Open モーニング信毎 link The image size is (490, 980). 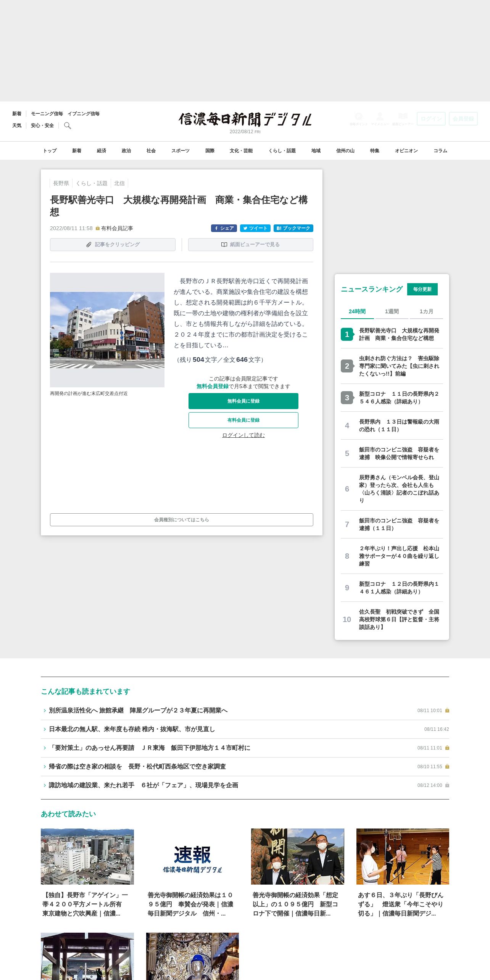point(47,114)
